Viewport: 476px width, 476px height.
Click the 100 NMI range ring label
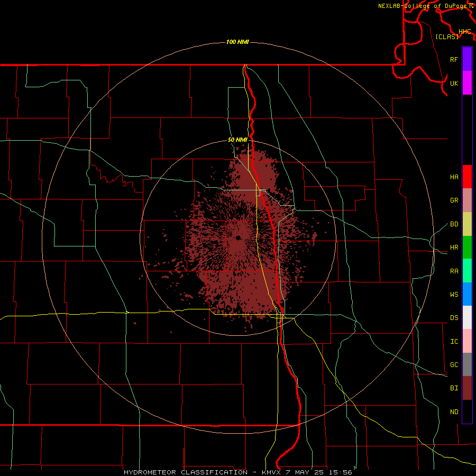237,42
